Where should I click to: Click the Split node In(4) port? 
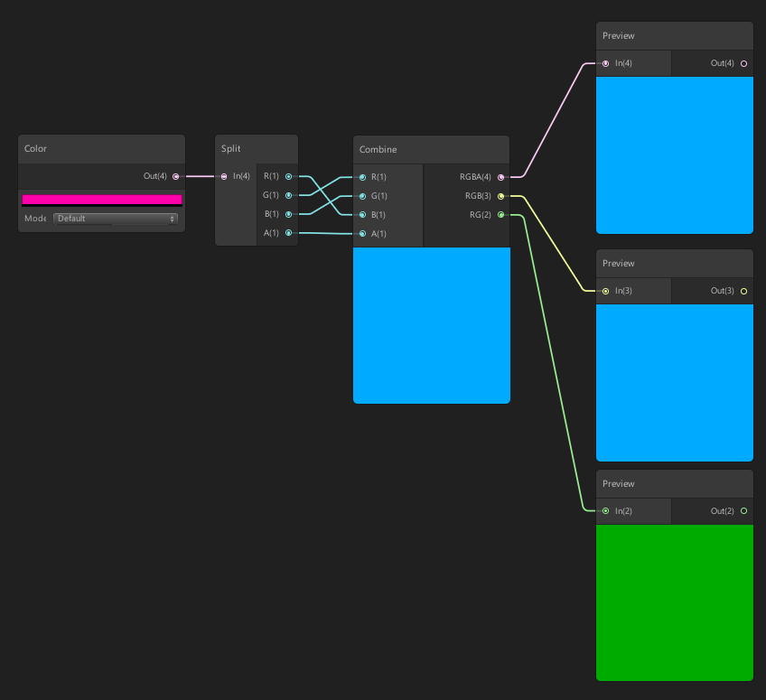click(x=224, y=176)
